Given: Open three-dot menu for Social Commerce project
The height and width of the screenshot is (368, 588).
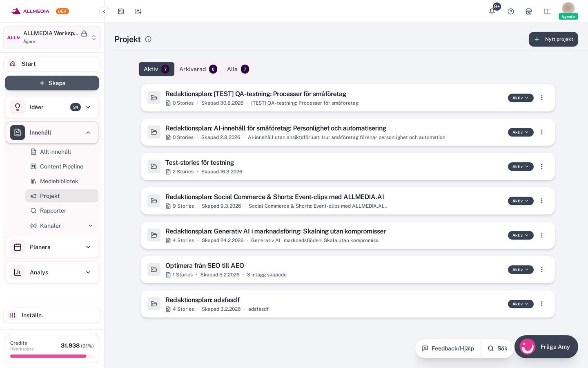Looking at the screenshot, I should pyautogui.click(x=542, y=201).
